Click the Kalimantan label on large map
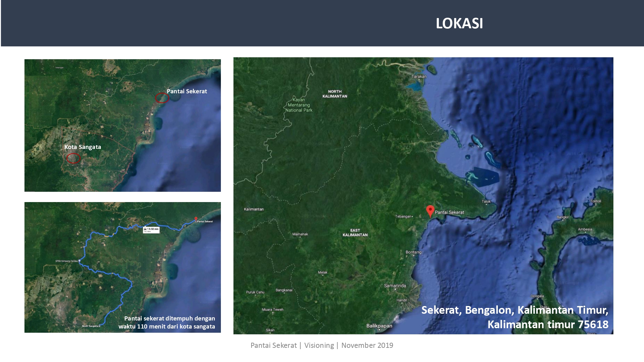This screenshot has height=362, width=644. (x=254, y=209)
